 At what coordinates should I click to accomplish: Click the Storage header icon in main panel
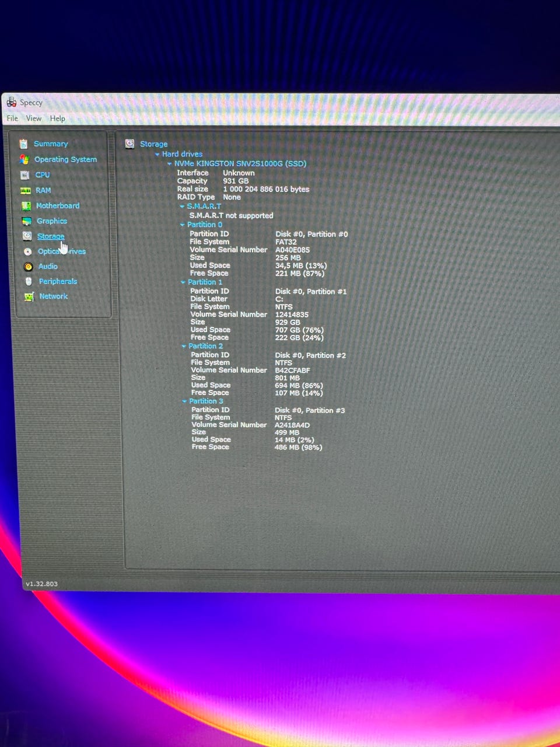(x=129, y=144)
